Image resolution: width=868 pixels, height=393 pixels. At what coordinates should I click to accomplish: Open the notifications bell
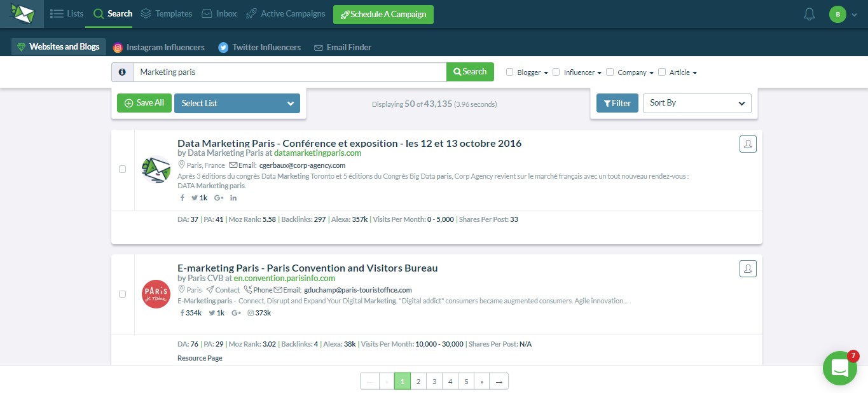[x=809, y=14]
